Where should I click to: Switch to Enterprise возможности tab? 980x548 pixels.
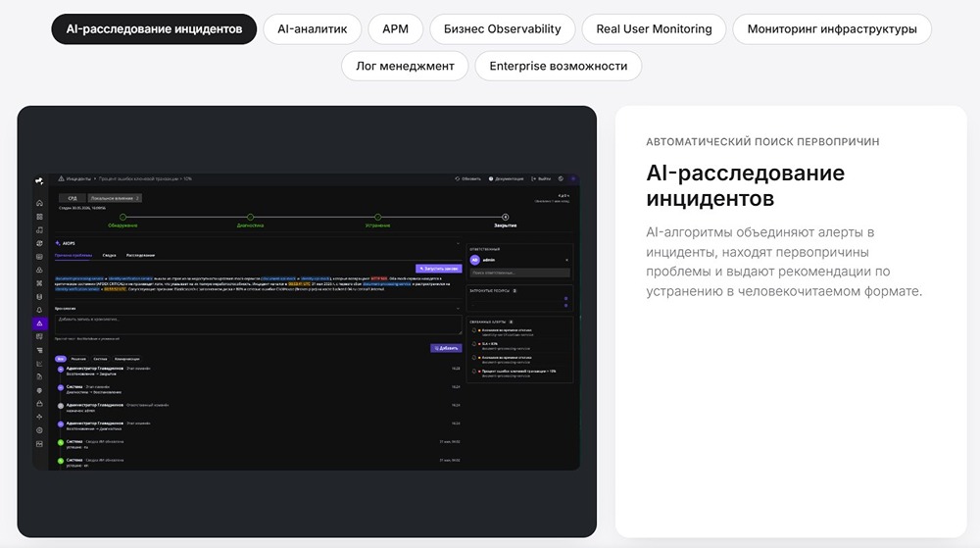click(559, 66)
